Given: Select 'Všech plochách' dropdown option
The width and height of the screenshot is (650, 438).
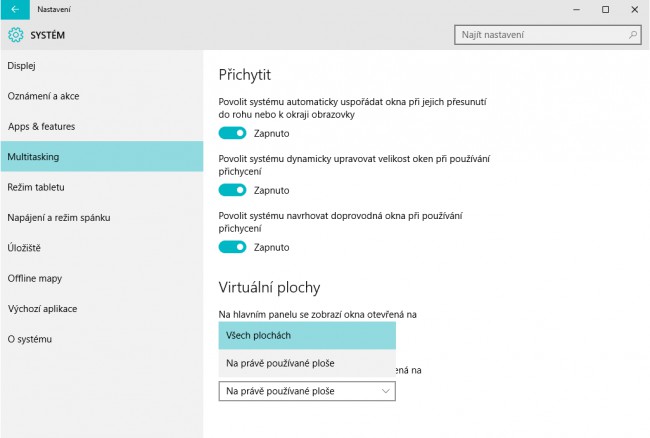Looking at the screenshot, I should click(307, 335).
